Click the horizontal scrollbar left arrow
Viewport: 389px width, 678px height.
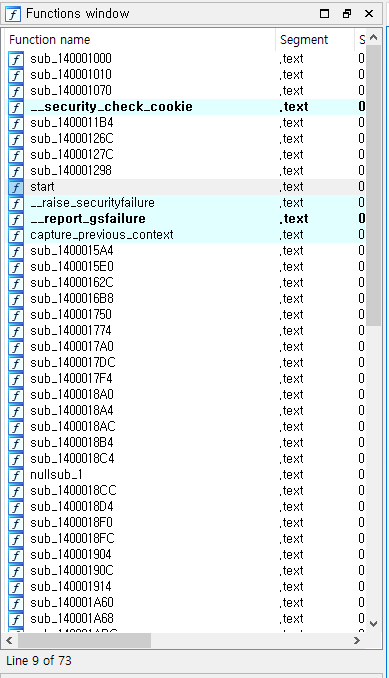point(10,640)
